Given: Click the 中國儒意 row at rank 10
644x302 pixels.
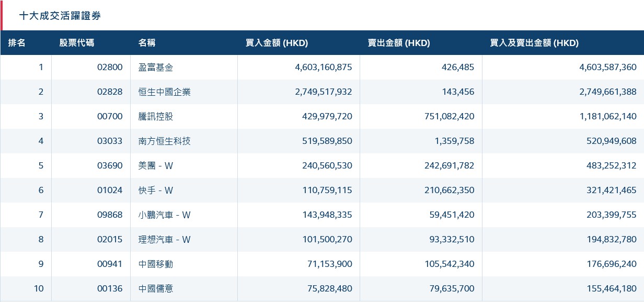Looking at the screenshot, I should click(155, 288).
